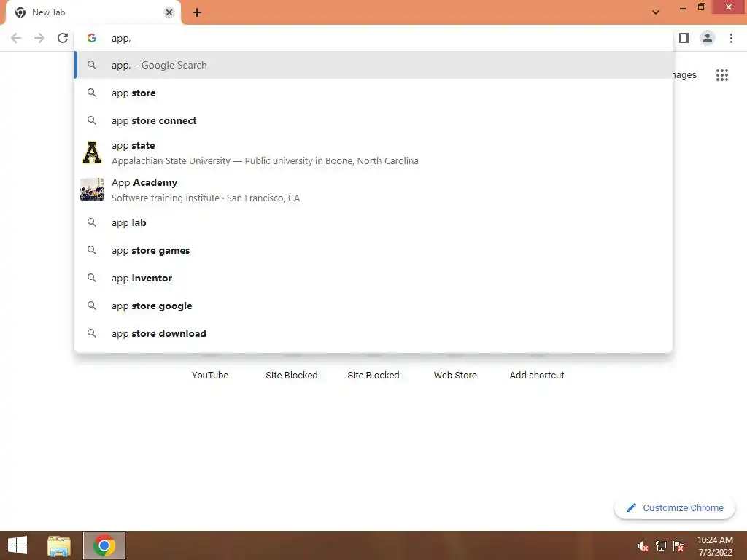
Task: Open the Windows Start menu
Action: (x=18, y=545)
